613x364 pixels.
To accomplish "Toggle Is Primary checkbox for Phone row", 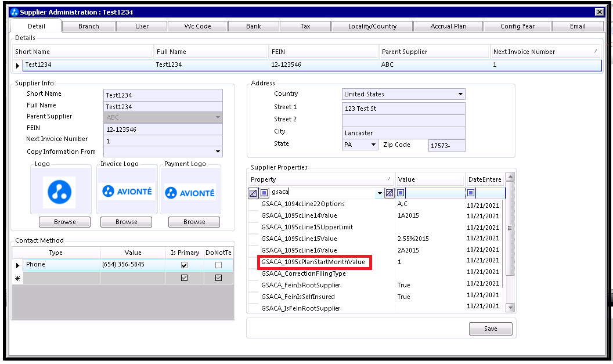I will [184, 265].
